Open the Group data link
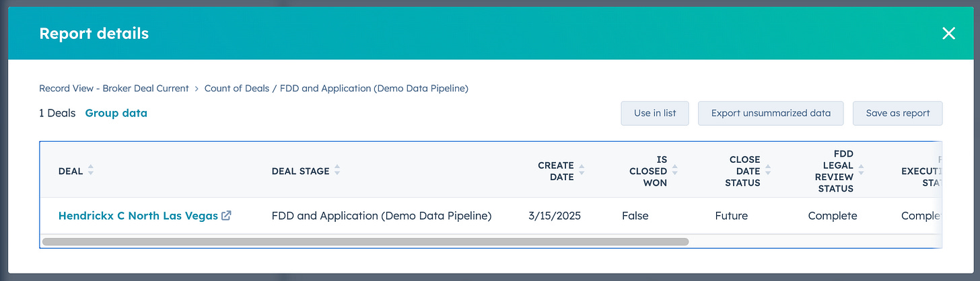Screen dimensions: 980x281 pos(116,113)
